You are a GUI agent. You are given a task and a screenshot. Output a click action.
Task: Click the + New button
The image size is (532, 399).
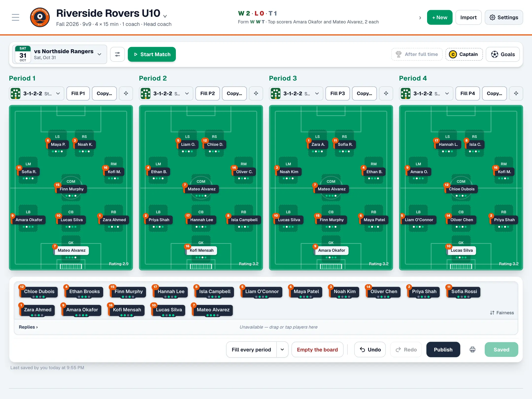point(440,17)
